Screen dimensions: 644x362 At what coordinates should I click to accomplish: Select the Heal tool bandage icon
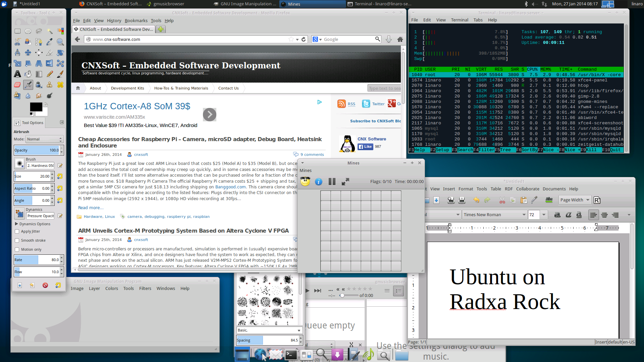pos(60,85)
